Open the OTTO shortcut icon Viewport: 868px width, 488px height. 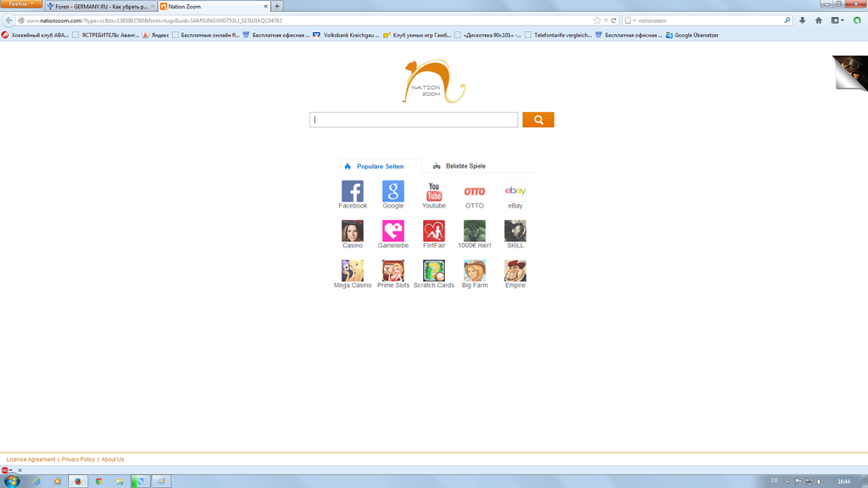point(475,191)
